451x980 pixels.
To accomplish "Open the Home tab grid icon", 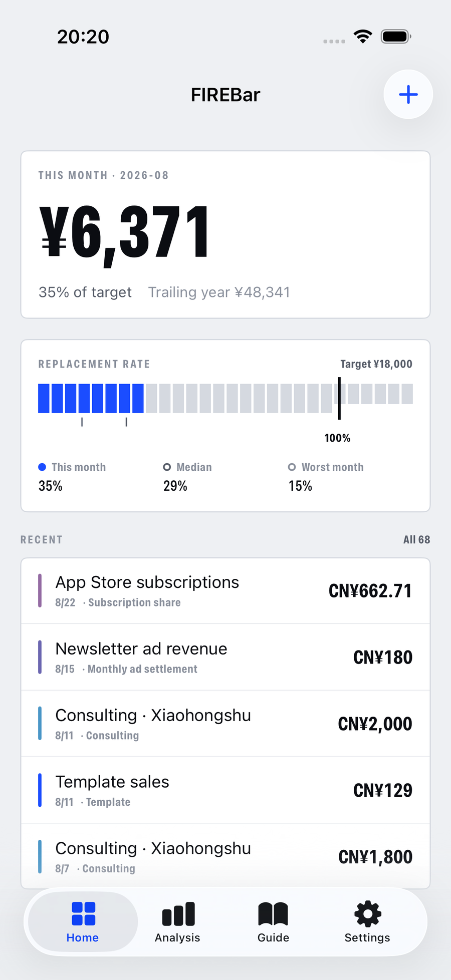I will (x=83, y=913).
